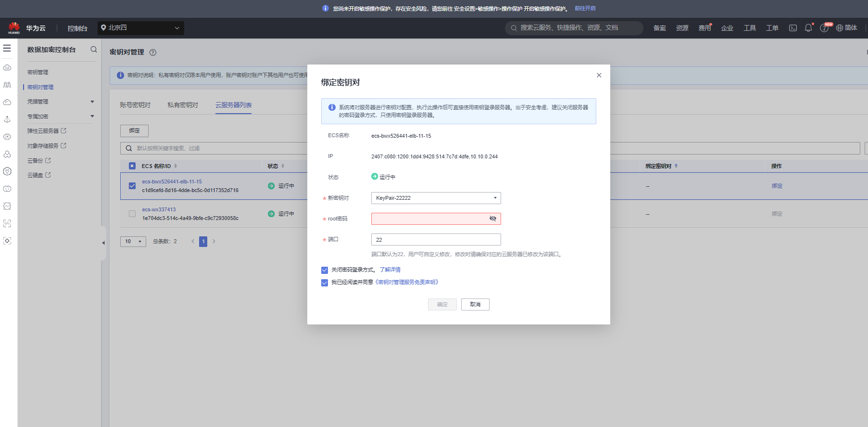
Task: Click the 取消 button in the dialog
Action: pos(475,304)
